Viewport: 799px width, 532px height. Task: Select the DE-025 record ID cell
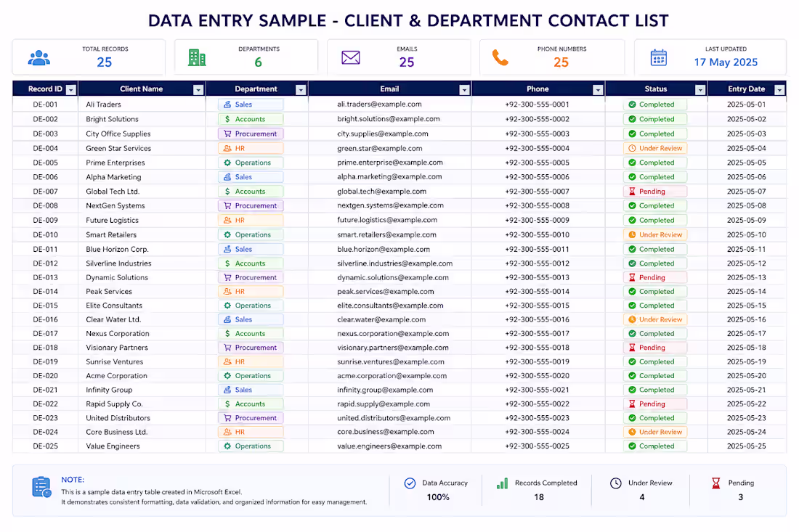click(x=45, y=446)
